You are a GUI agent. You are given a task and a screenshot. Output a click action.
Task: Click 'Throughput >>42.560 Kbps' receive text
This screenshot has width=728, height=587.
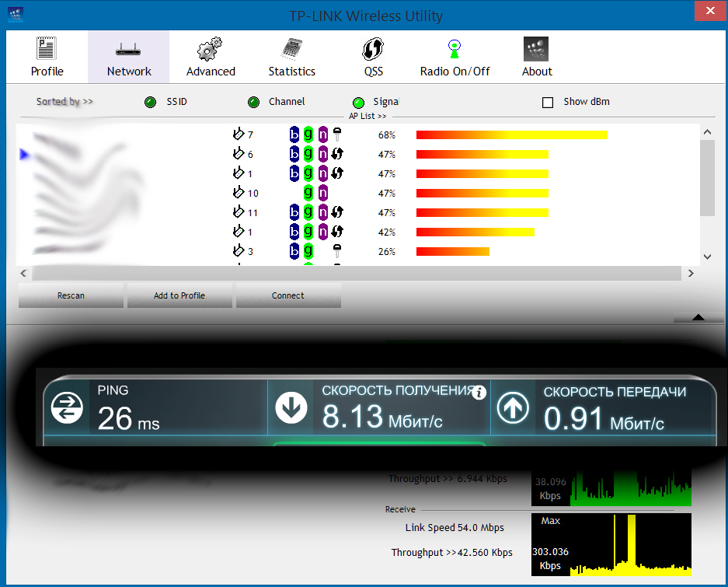pyautogui.click(x=451, y=552)
